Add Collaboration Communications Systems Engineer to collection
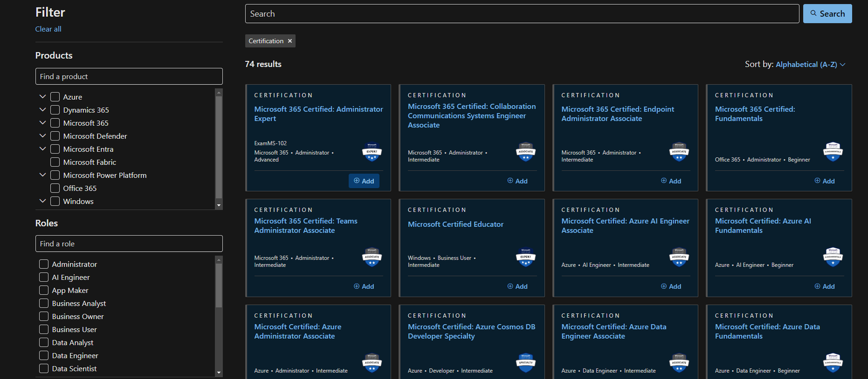 (x=518, y=181)
